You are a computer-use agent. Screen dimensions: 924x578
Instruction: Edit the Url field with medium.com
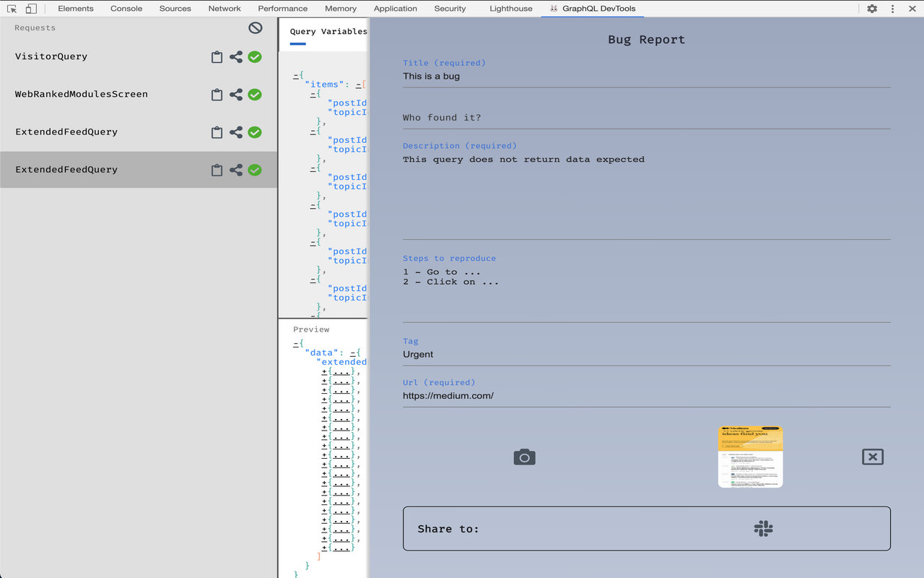tap(647, 396)
